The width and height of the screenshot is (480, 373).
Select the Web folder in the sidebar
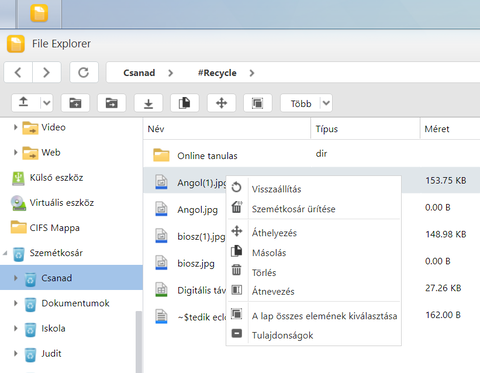[x=51, y=153]
